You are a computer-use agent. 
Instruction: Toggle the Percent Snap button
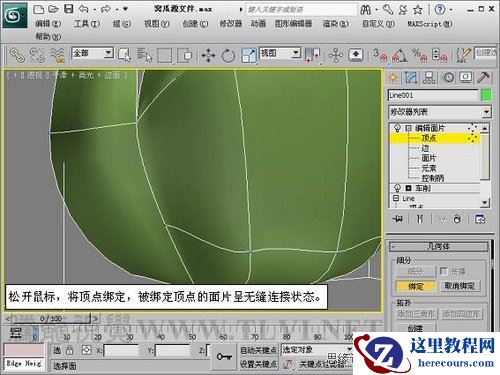tap(420, 55)
